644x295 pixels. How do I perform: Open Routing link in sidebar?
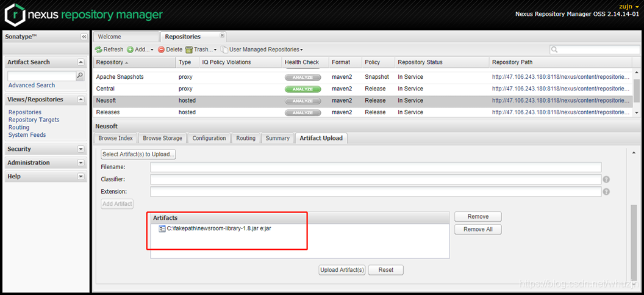click(19, 127)
